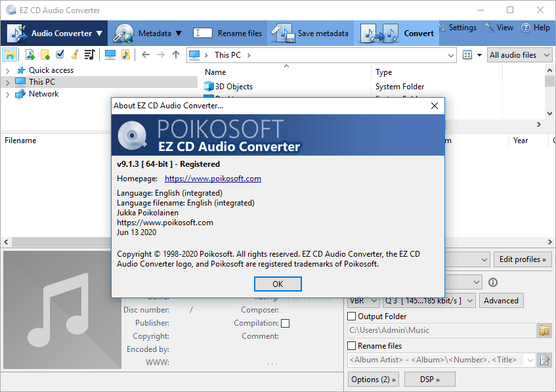Expand the This PC tree node
Viewport: 556px width, 392px height.
7,82
